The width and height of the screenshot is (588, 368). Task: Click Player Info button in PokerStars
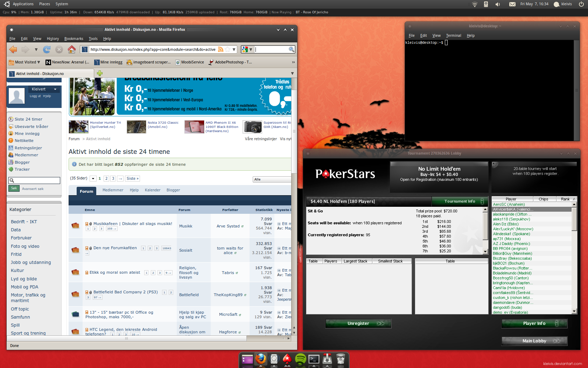click(x=534, y=323)
